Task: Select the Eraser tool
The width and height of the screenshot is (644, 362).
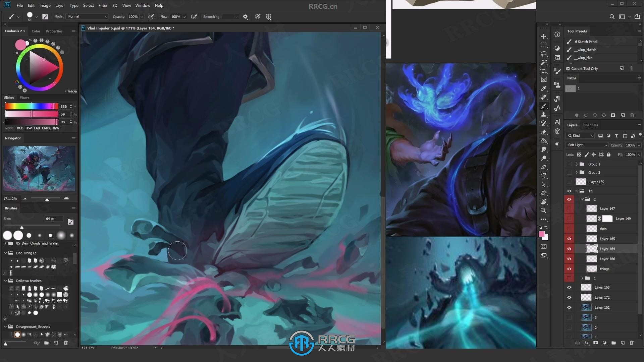Action: click(x=544, y=132)
